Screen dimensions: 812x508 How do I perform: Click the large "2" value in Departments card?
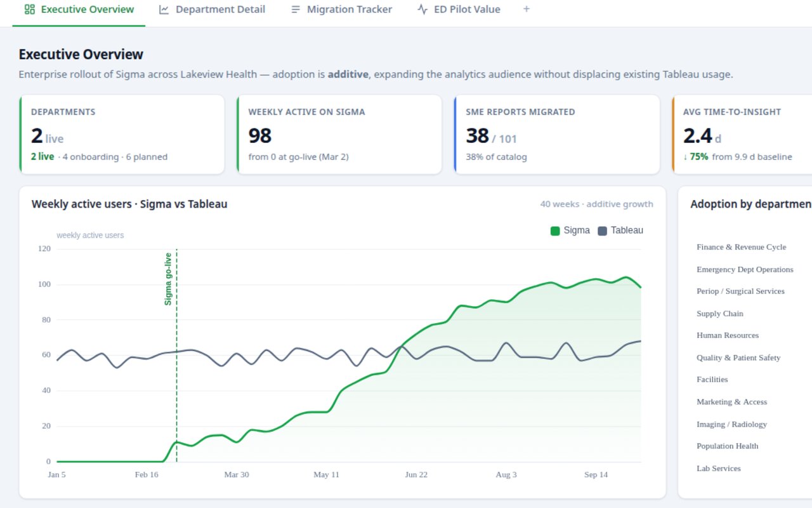click(37, 135)
